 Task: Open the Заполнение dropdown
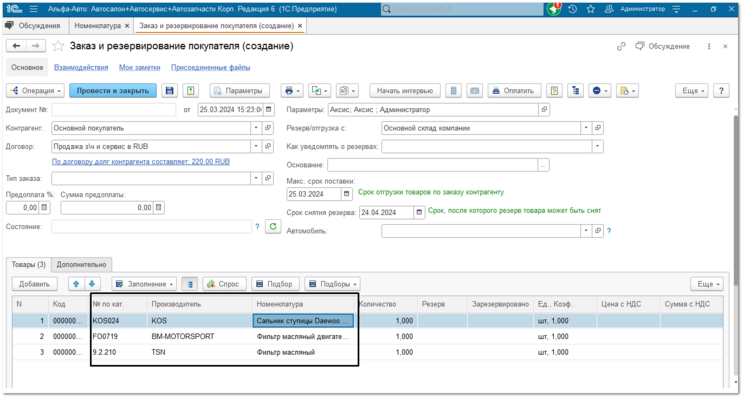click(144, 284)
